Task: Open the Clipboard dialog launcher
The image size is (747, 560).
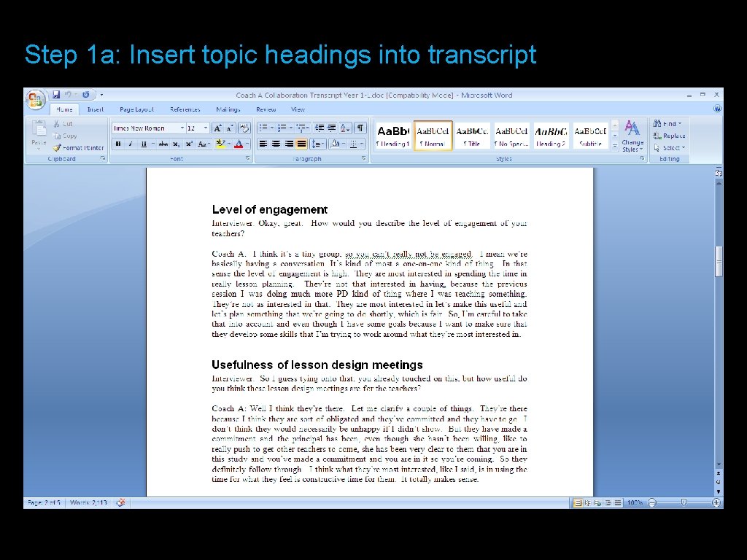Action: 103,158
